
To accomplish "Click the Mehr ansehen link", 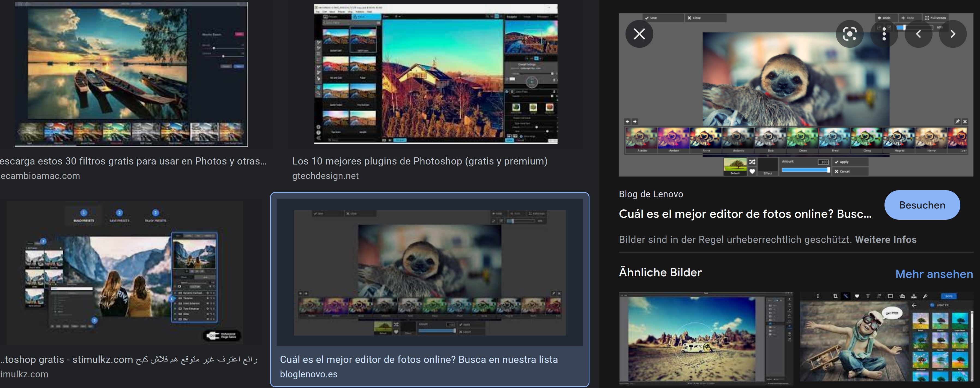I will tap(934, 274).
